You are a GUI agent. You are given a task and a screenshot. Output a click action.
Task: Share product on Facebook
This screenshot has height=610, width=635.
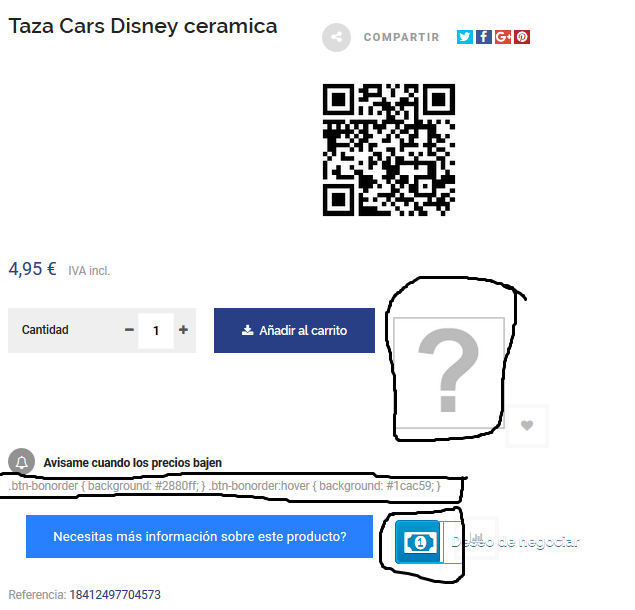click(484, 37)
